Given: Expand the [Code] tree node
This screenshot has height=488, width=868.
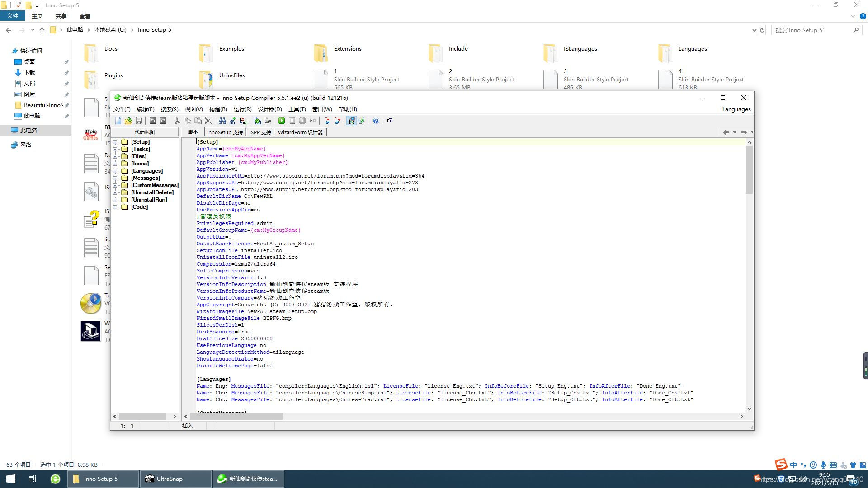Looking at the screenshot, I should coord(115,207).
